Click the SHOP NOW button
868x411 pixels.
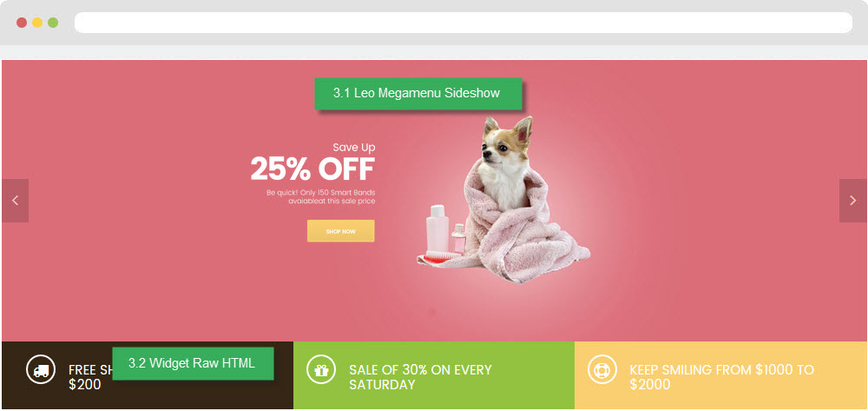340,231
